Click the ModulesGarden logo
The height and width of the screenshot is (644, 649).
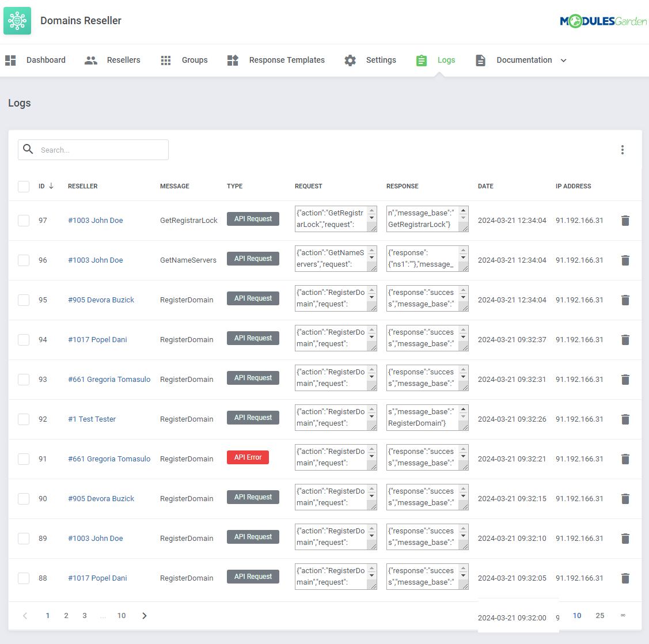click(603, 21)
